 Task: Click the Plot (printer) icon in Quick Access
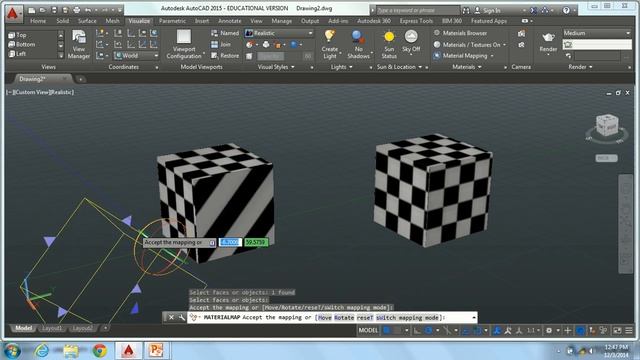tap(77, 10)
